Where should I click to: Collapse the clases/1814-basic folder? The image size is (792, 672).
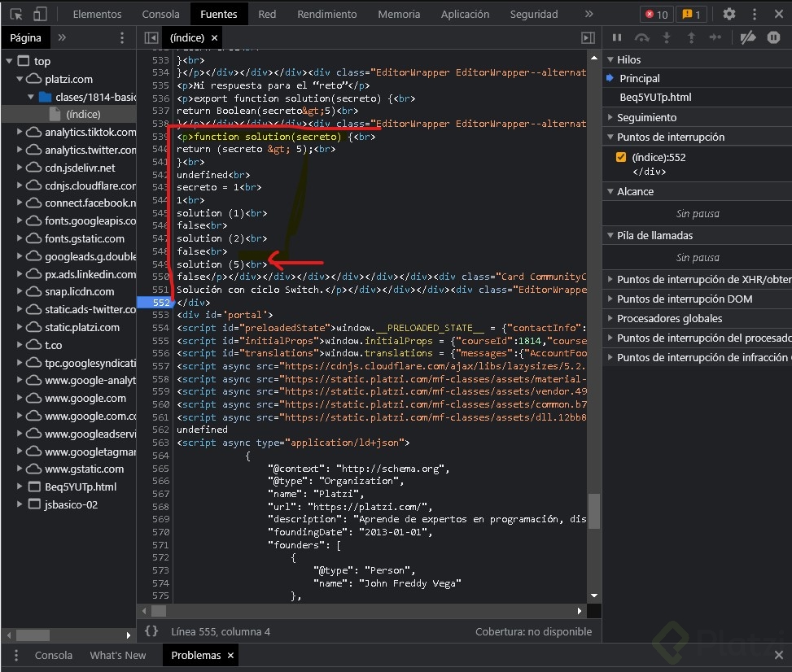[31, 97]
